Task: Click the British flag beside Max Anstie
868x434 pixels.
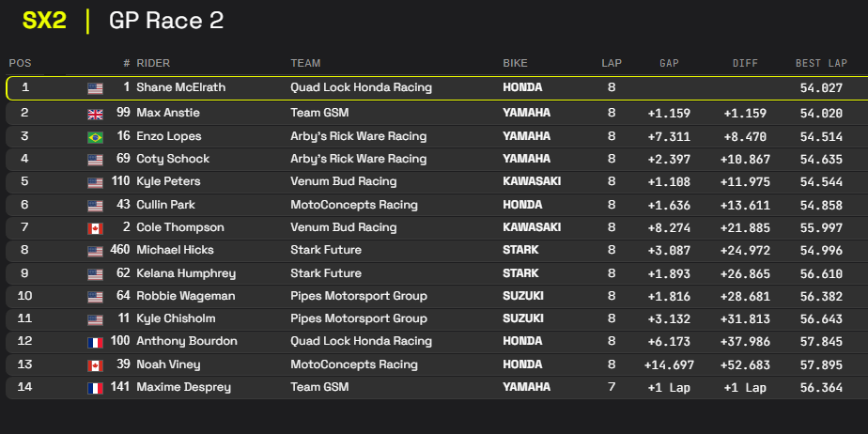Action: click(95, 113)
